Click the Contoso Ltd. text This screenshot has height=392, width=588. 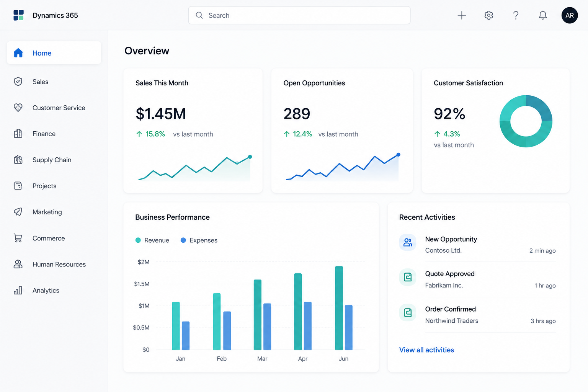pyautogui.click(x=443, y=250)
